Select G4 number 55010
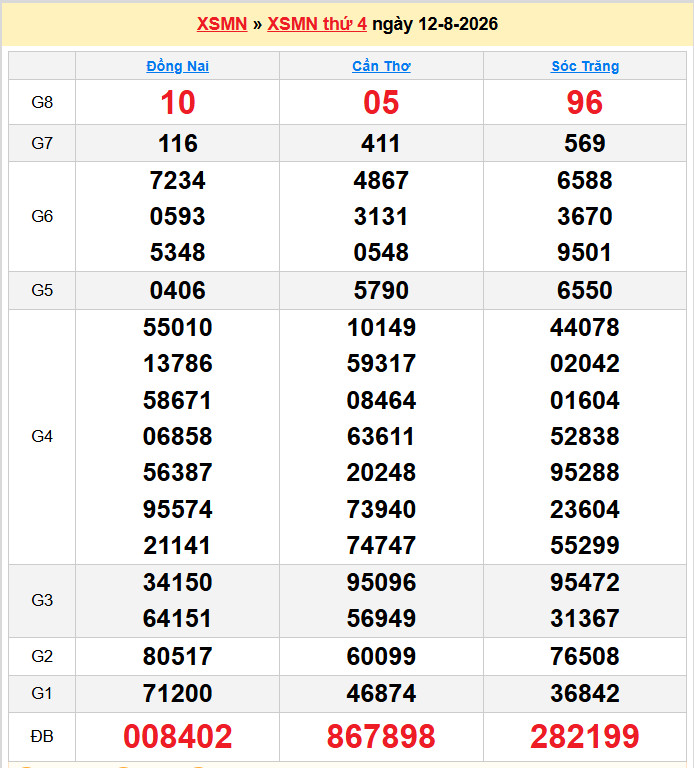This screenshot has width=694, height=768. coord(177,327)
